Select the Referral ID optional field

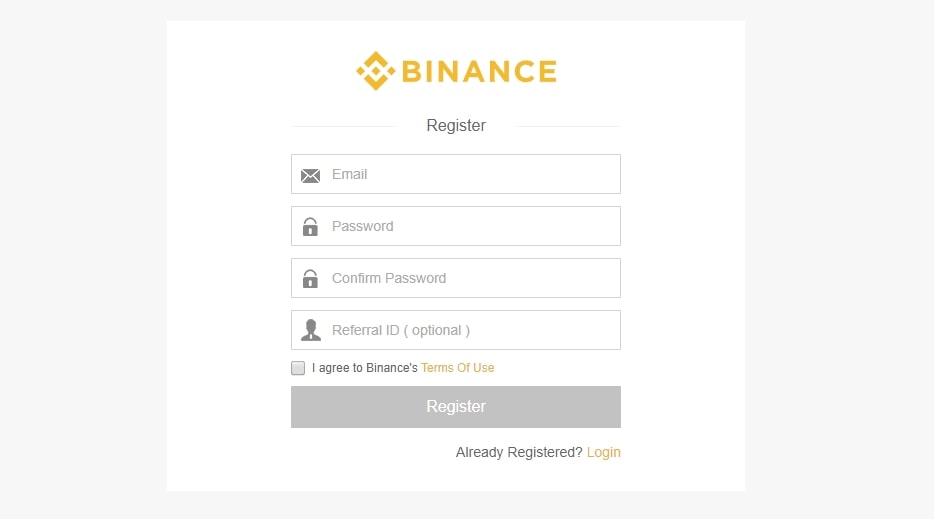pyautogui.click(x=456, y=330)
